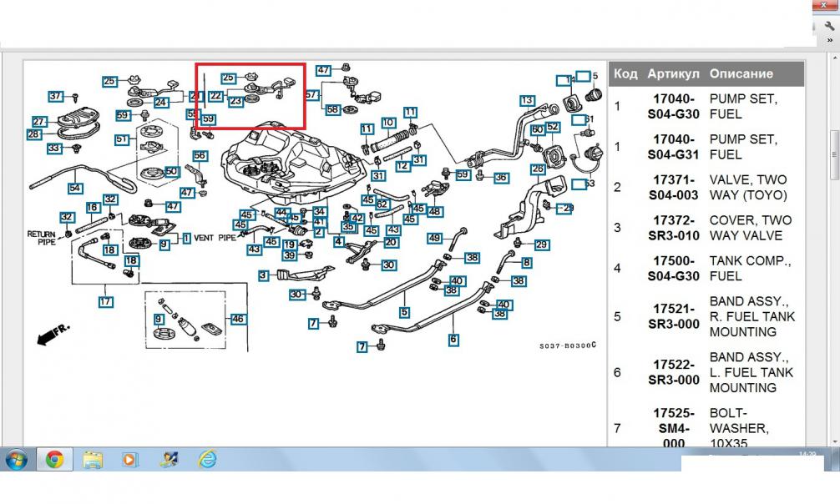Select part callout 52 in the diagram
The width and height of the screenshot is (840, 504).
552,127
